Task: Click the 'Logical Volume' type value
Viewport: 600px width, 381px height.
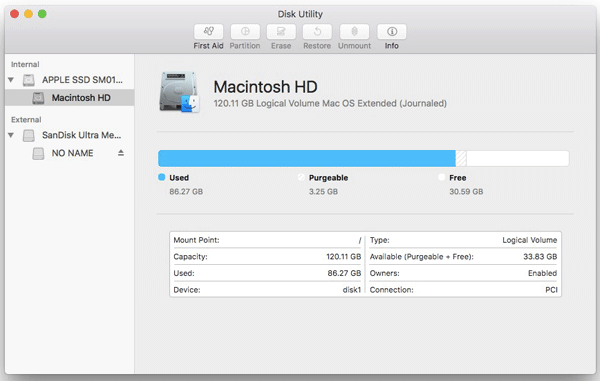Action: 530,240
